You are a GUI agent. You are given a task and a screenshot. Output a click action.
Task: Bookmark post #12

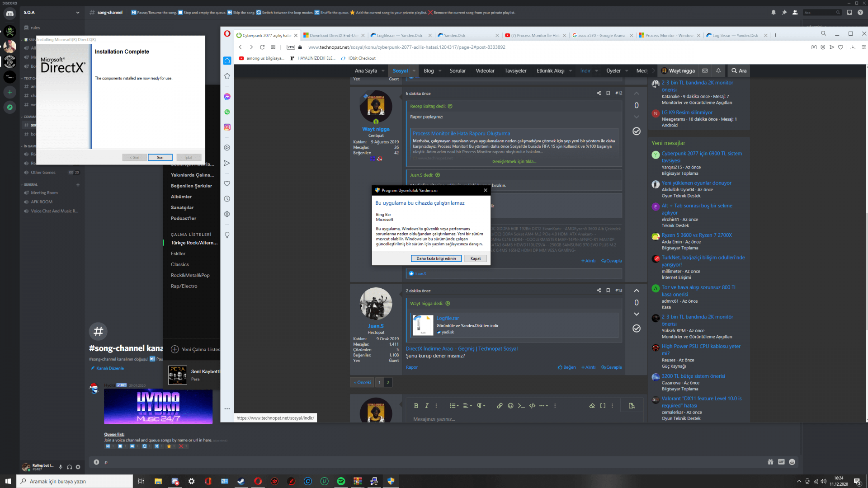click(x=608, y=93)
